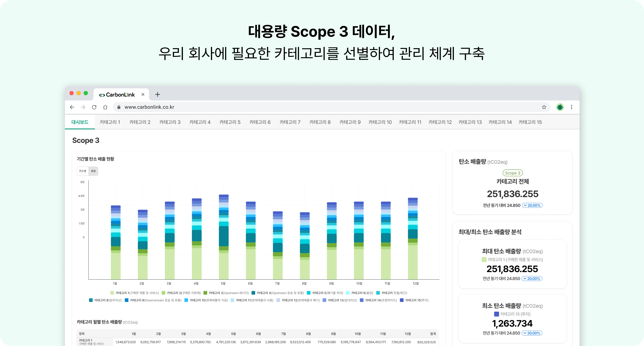Click 20.00% badge in 최소 탄소 배출량 card
644x346 pixels.
532,333
